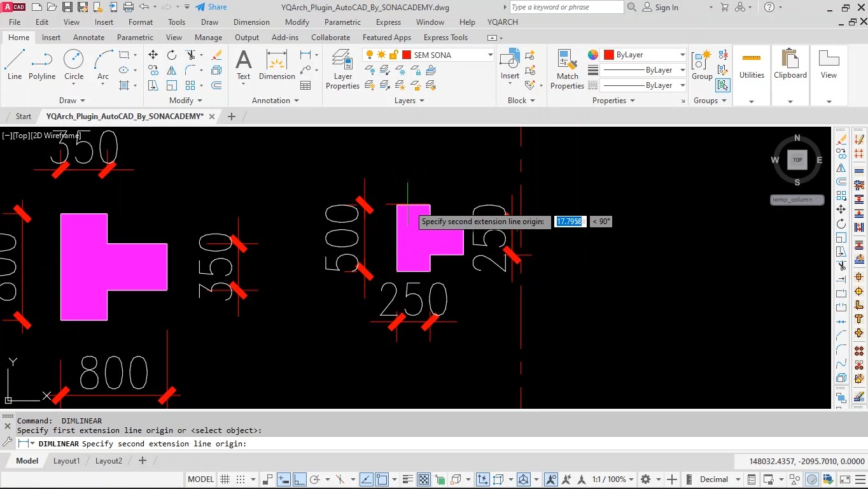Activate the Circle drawing tool
This screenshot has height=489, width=868.
[74, 65]
